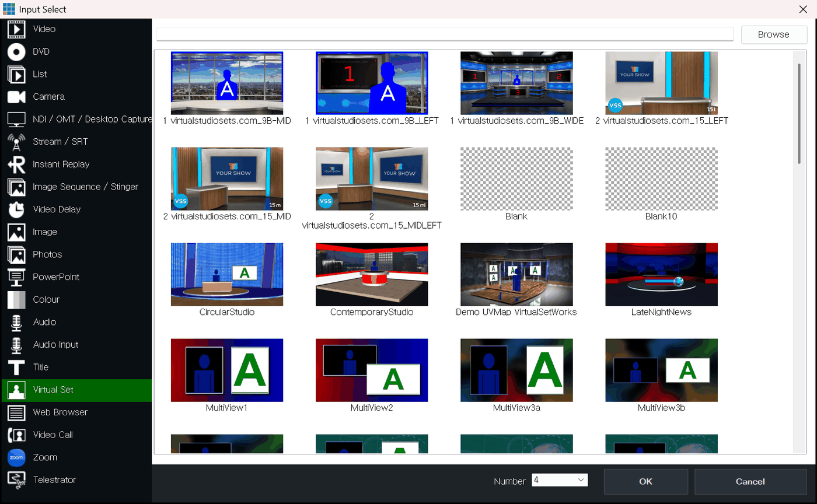The image size is (817, 504).
Task: Confirm with the OK button
Action: point(645,481)
